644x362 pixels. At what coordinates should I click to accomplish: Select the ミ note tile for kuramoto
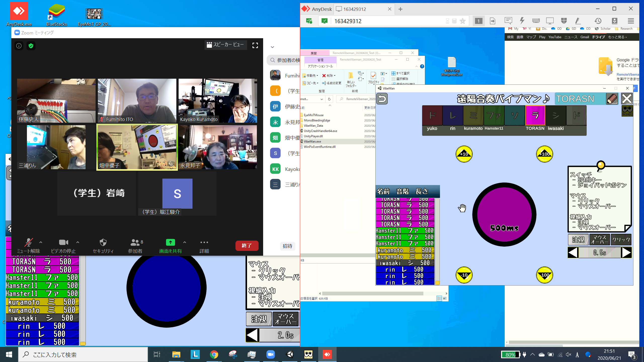473,115
